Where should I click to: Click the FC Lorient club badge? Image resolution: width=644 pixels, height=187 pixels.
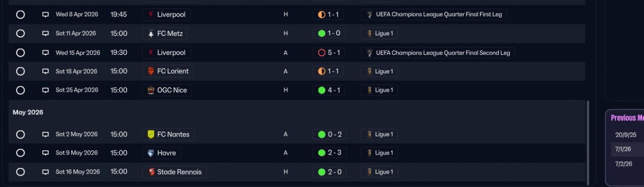click(150, 71)
